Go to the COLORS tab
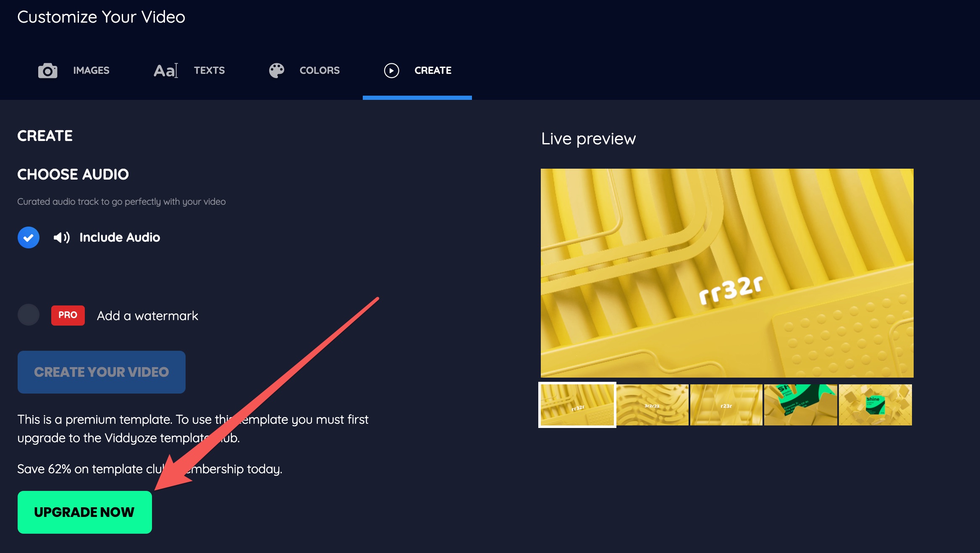Viewport: 980px width, 553px height. click(x=320, y=70)
